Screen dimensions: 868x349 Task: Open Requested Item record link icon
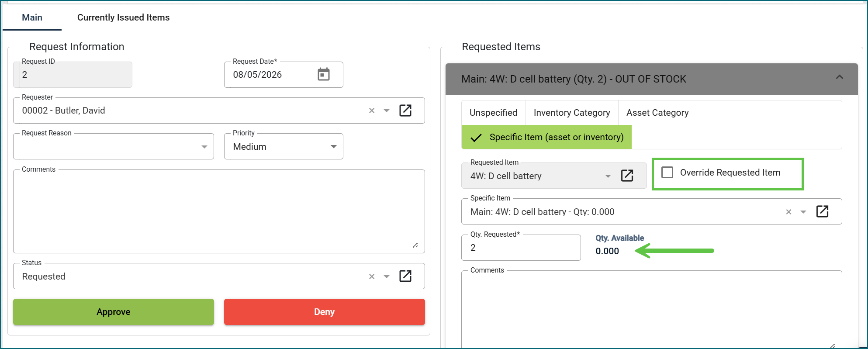click(x=627, y=176)
